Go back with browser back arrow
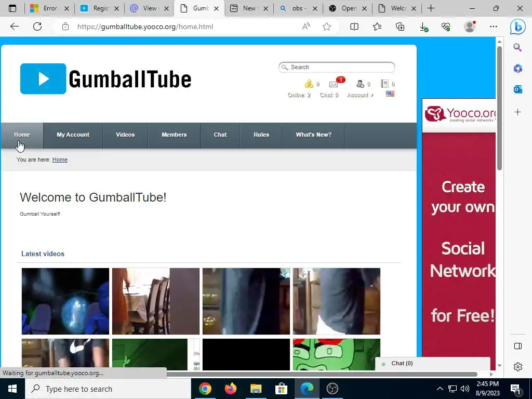The width and height of the screenshot is (532, 399). point(14,26)
